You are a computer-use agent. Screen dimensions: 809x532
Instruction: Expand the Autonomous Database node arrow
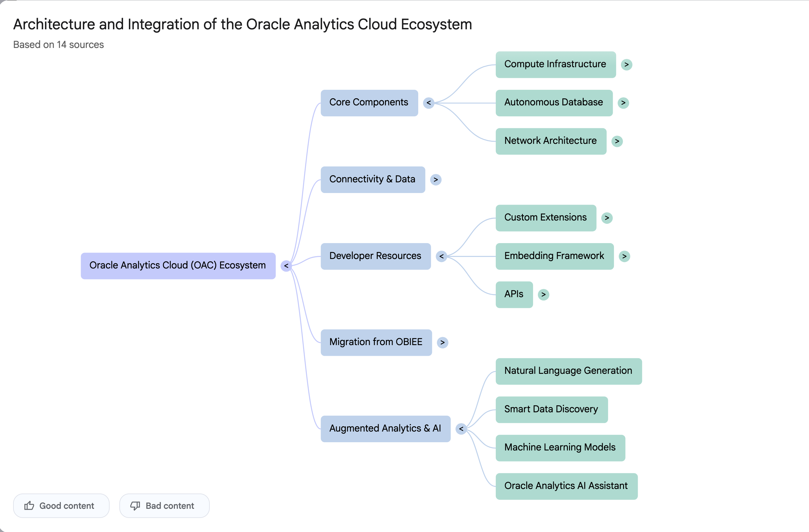[x=623, y=103]
